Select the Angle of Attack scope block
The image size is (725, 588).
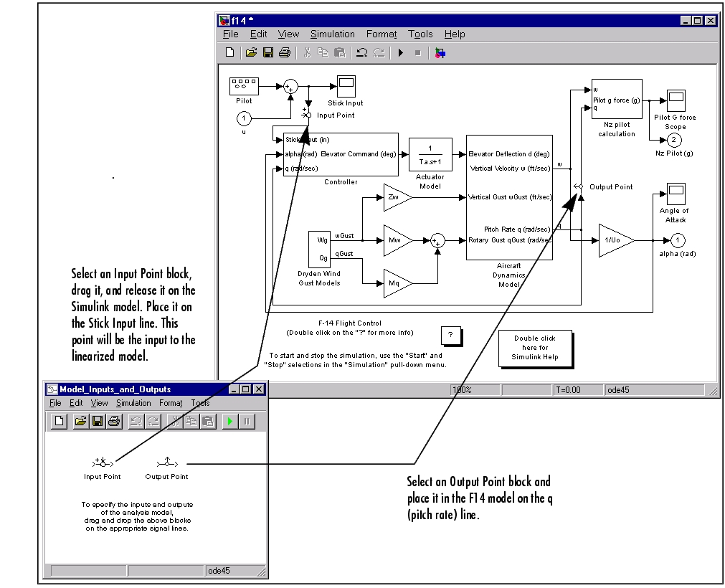(676, 194)
